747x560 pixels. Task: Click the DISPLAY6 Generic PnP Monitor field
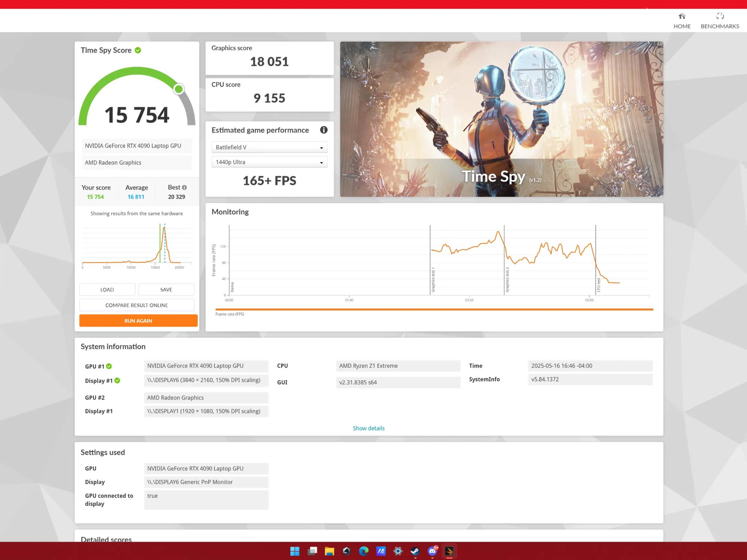(206, 482)
